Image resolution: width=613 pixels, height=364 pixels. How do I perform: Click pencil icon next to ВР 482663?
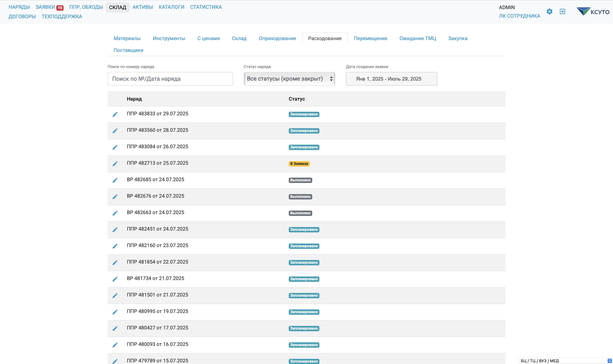click(115, 213)
